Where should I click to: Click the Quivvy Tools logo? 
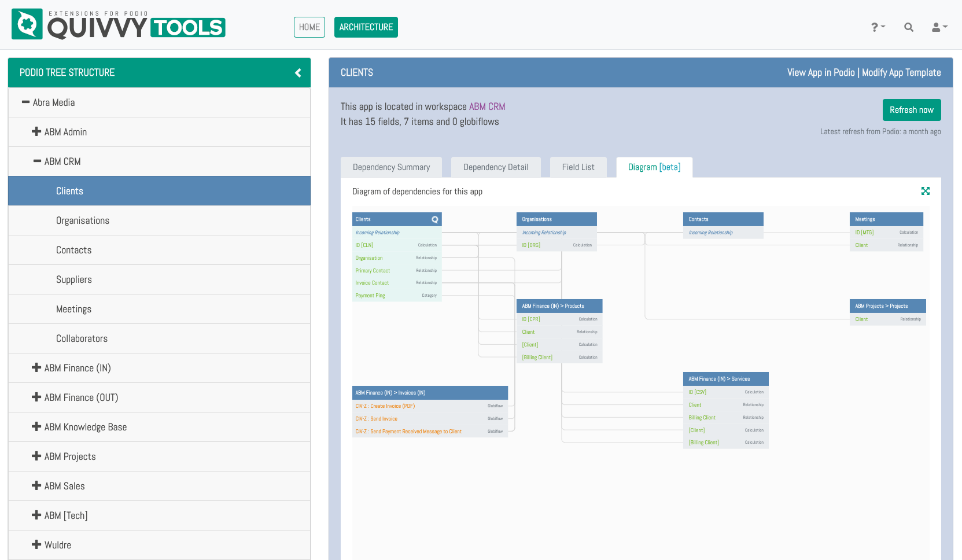(119, 25)
